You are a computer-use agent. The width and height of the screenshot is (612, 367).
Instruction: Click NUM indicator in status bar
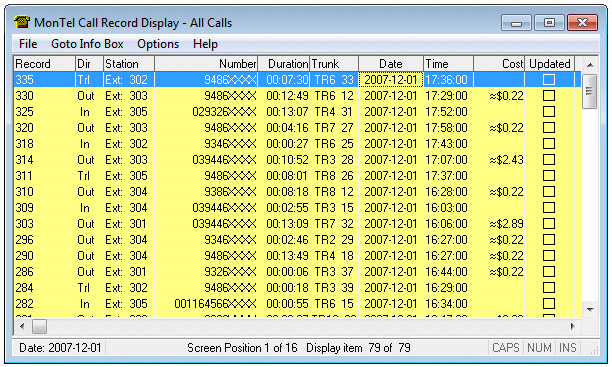tap(539, 347)
